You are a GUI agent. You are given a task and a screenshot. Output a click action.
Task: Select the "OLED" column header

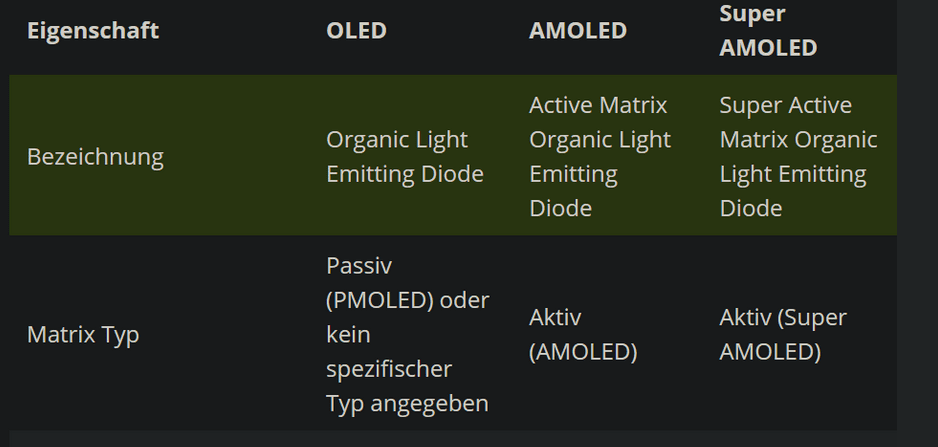[x=356, y=31]
